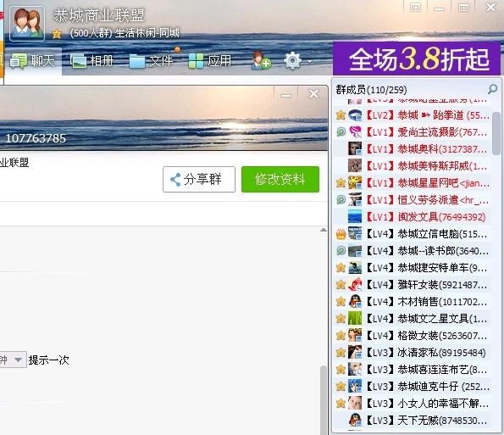Click the avatar of 恭城--读书郎
The height and width of the screenshot is (435, 504).
[x=355, y=251]
